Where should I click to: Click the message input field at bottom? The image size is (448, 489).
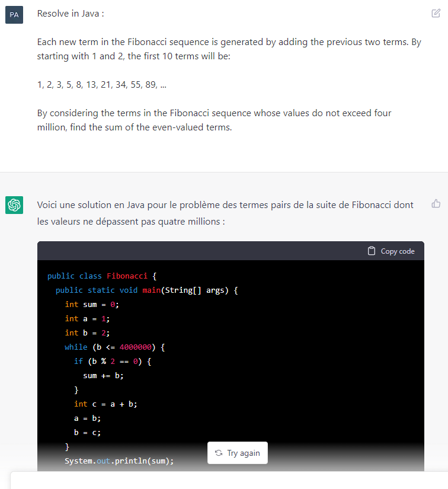[229, 480]
